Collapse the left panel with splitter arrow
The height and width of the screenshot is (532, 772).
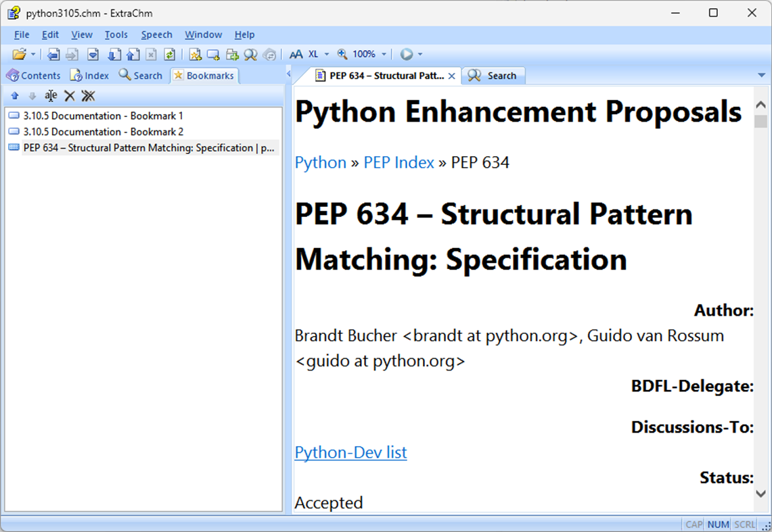point(288,74)
